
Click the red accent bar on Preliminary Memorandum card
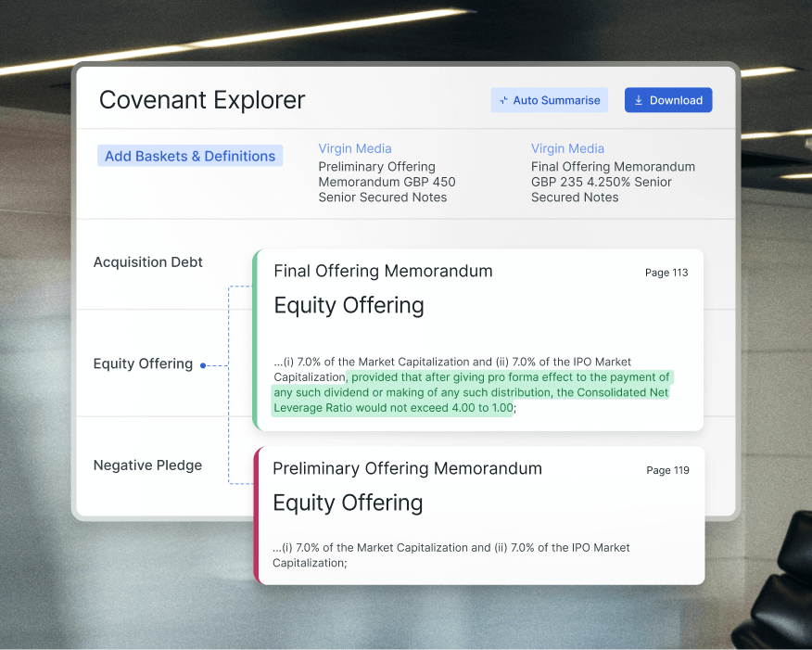[257, 515]
